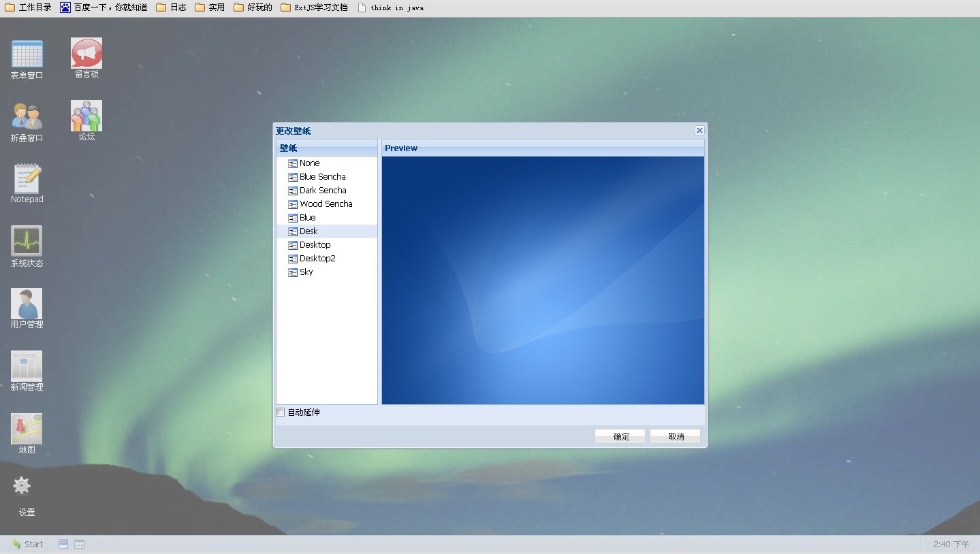Confirm wallpaper with the 确定 button
980x554 pixels.
(620, 436)
